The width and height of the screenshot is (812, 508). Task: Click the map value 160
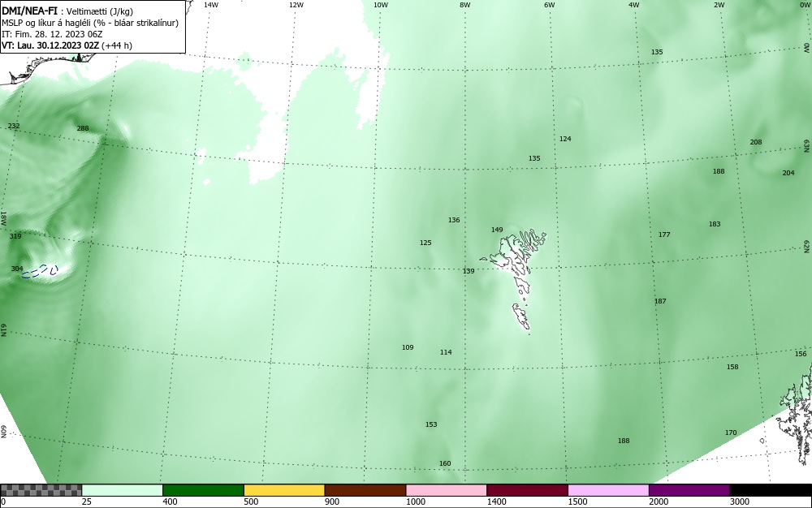(x=445, y=464)
